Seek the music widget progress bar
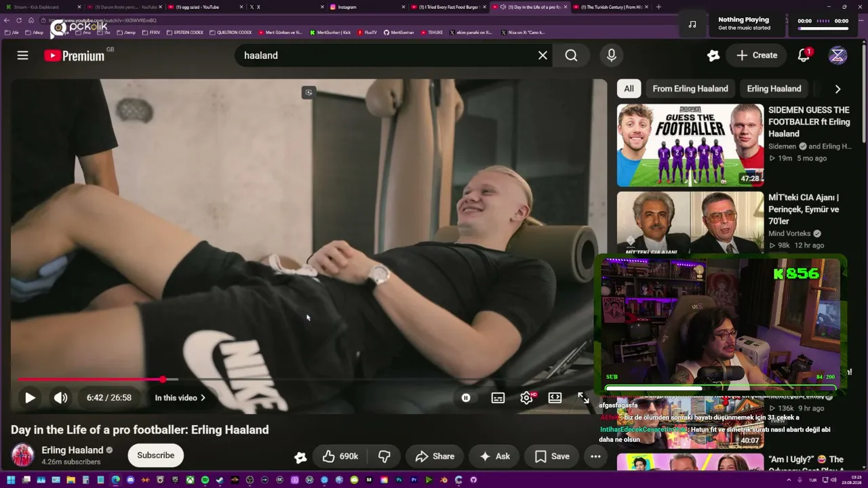This screenshot has height=488, width=868. (x=823, y=28)
